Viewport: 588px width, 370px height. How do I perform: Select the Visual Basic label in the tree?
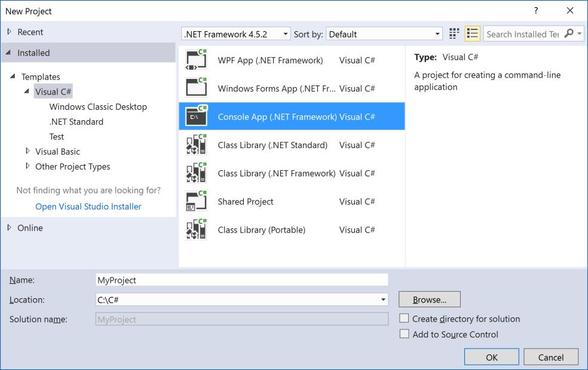tap(57, 152)
